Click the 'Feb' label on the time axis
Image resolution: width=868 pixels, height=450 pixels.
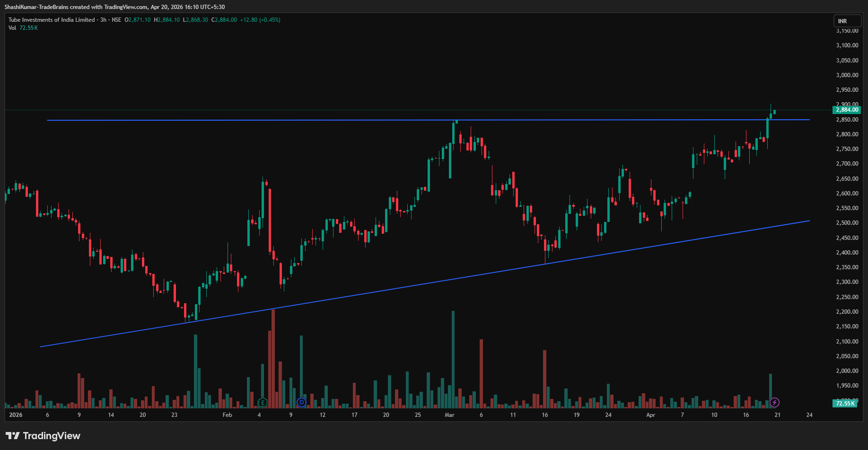click(228, 415)
